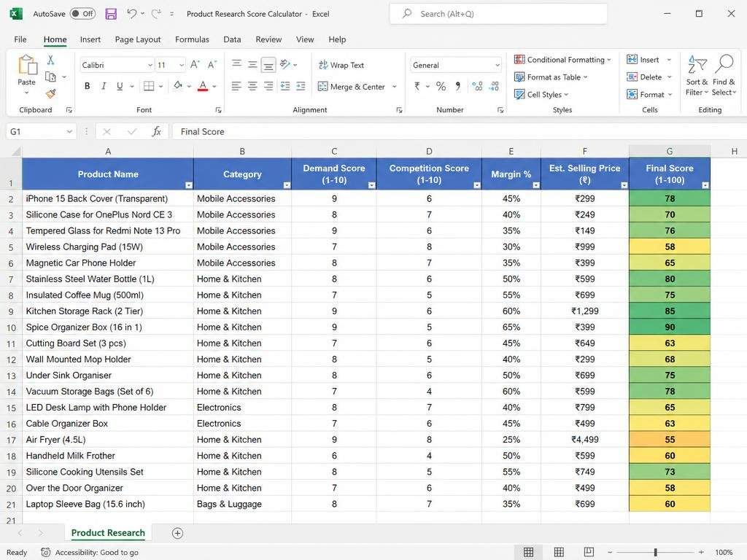
Task: Adjust the zoom slider handle
Action: tap(656, 553)
